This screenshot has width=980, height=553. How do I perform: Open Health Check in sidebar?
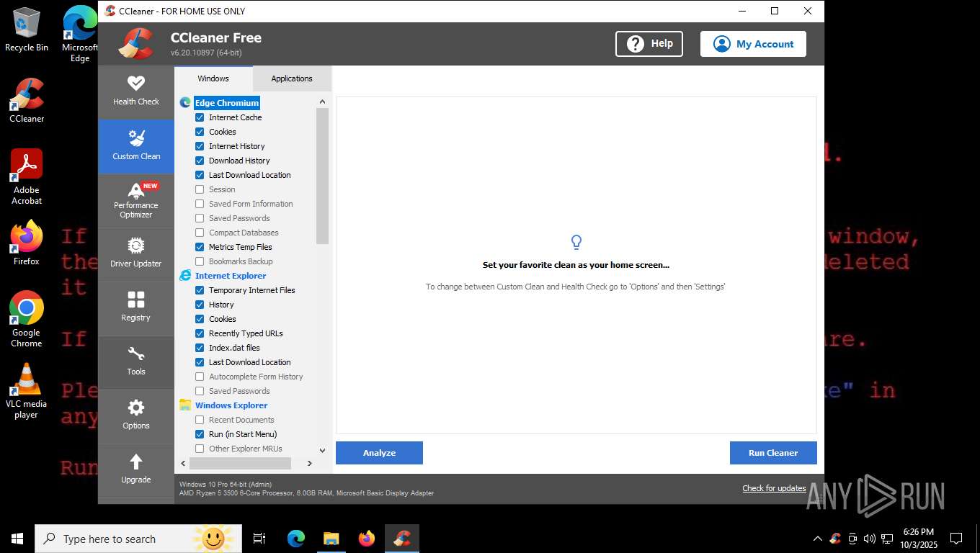point(136,92)
